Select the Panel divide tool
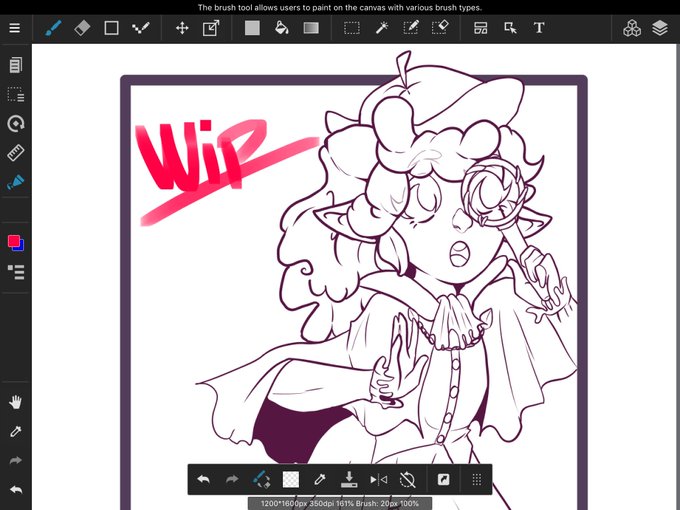This screenshot has width=680, height=510. coord(481,28)
